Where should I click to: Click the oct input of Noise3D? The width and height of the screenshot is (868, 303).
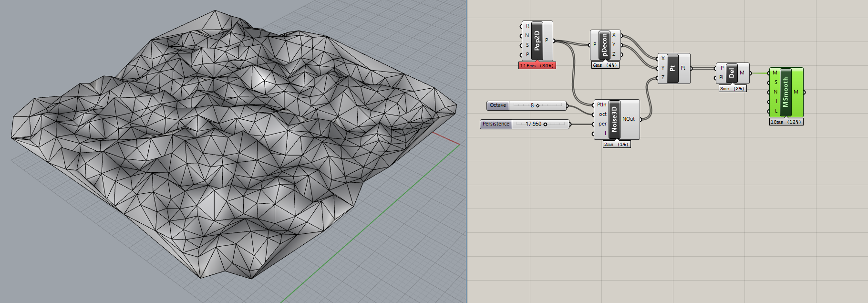tap(602, 115)
